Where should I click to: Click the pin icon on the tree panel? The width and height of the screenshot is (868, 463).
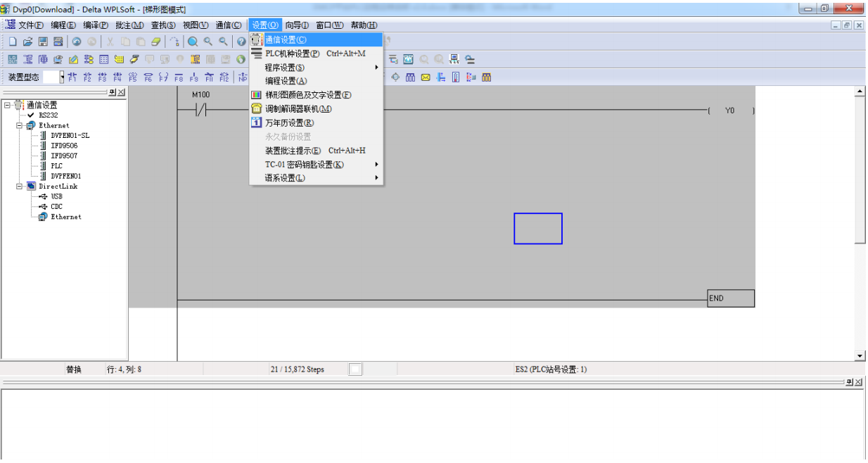[113, 92]
